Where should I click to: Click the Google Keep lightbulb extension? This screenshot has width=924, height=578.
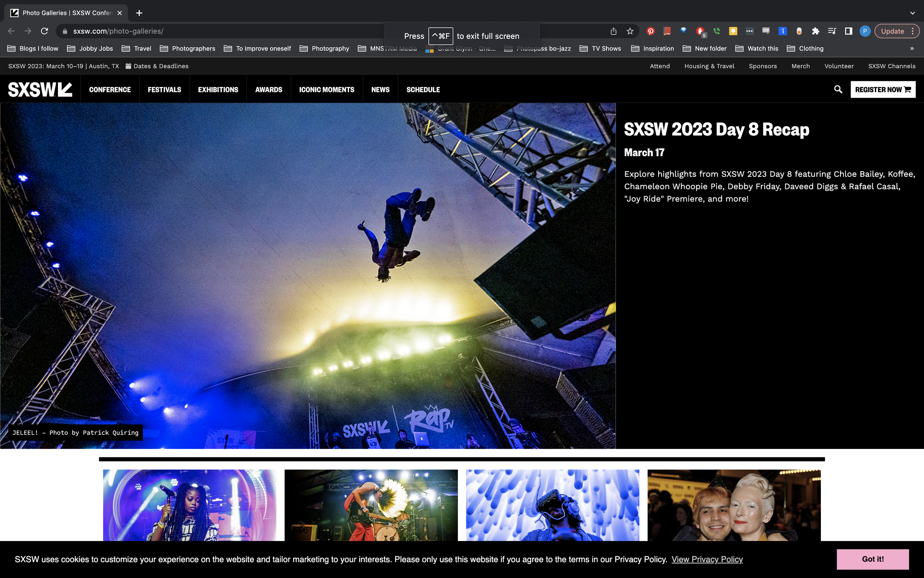click(733, 31)
